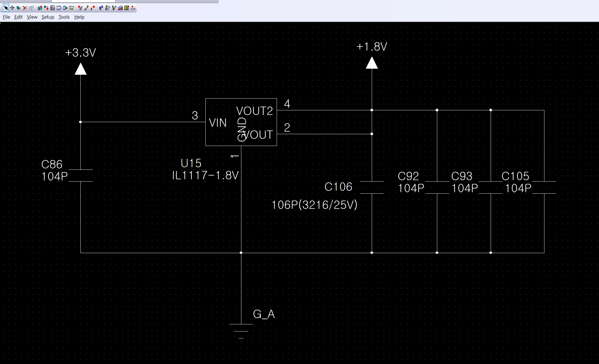Click the 'ab' Create Text tool

tap(101, 8)
